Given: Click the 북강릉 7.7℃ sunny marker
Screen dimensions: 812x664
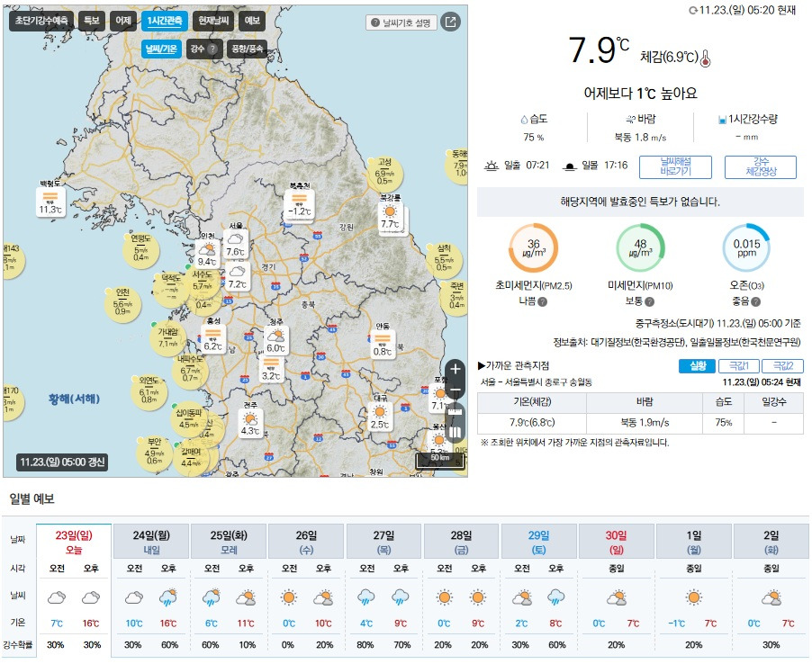Looking at the screenshot, I should pos(391,218).
